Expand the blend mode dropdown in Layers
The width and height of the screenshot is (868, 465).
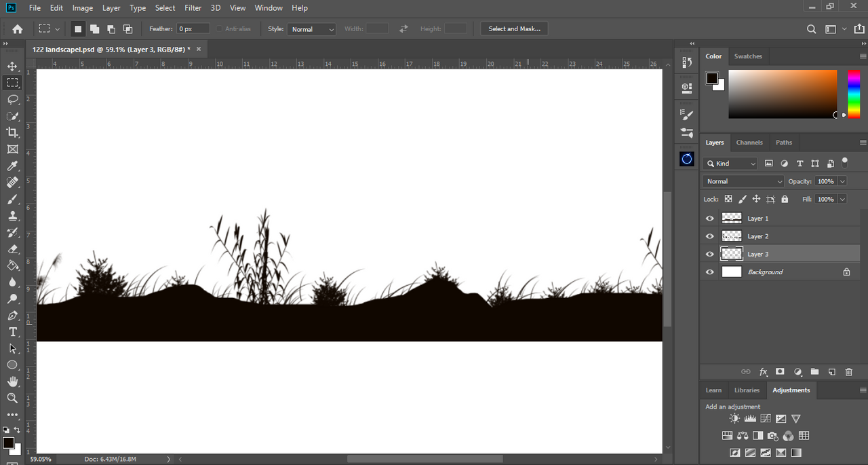[743, 182]
